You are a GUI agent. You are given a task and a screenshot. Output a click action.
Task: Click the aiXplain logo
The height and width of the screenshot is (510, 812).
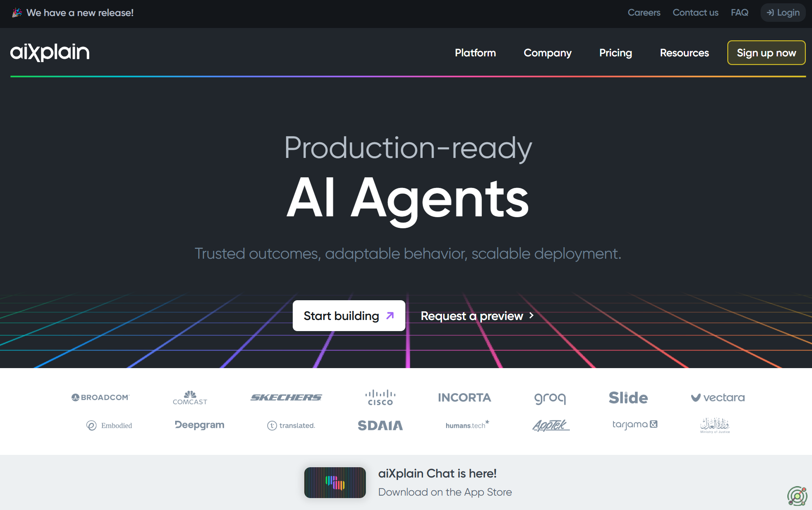tap(50, 53)
